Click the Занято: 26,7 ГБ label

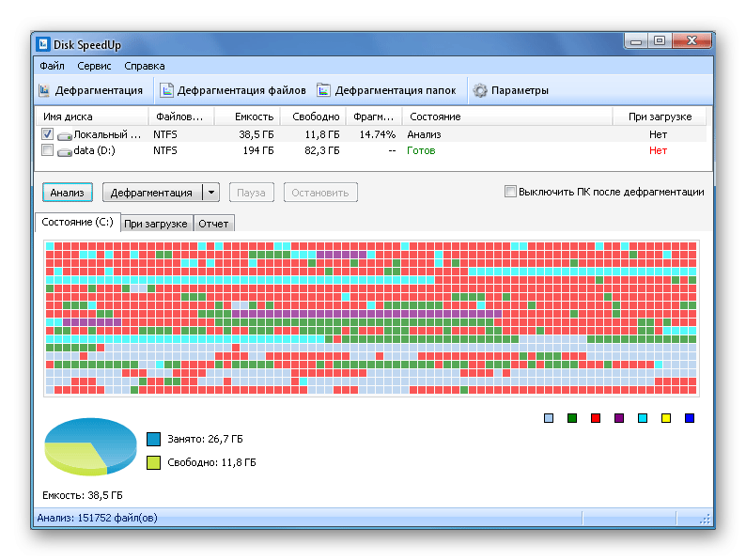tap(205, 439)
